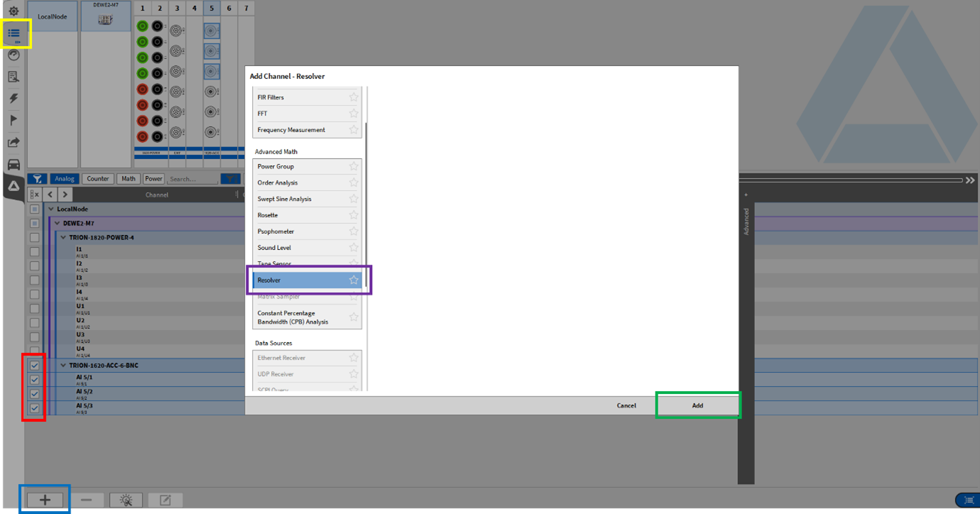The width and height of the screenshot is (980, 514).
Task: Collapse the DEWE2-M7 tree node
Action: (58, 224)
